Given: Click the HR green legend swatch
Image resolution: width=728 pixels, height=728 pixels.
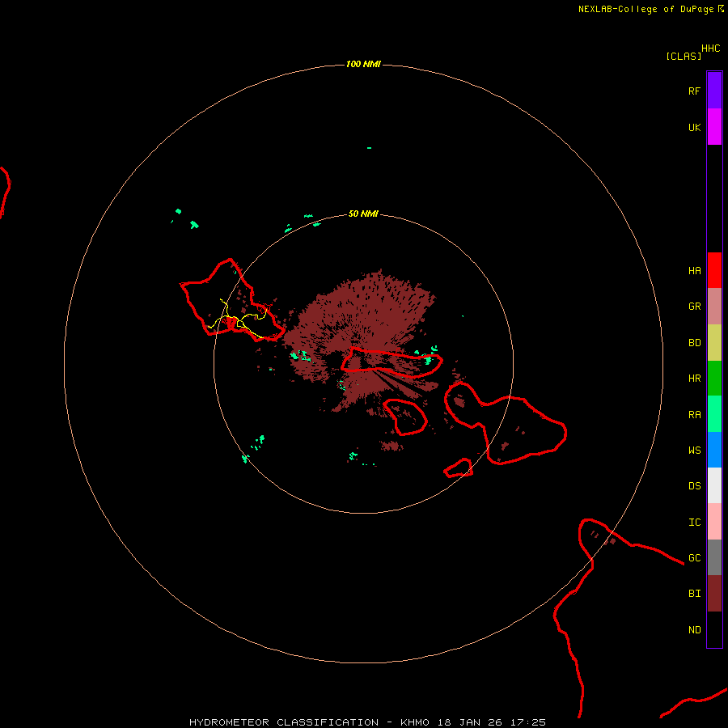Looking at the screenshot, I should pos(714,379).
